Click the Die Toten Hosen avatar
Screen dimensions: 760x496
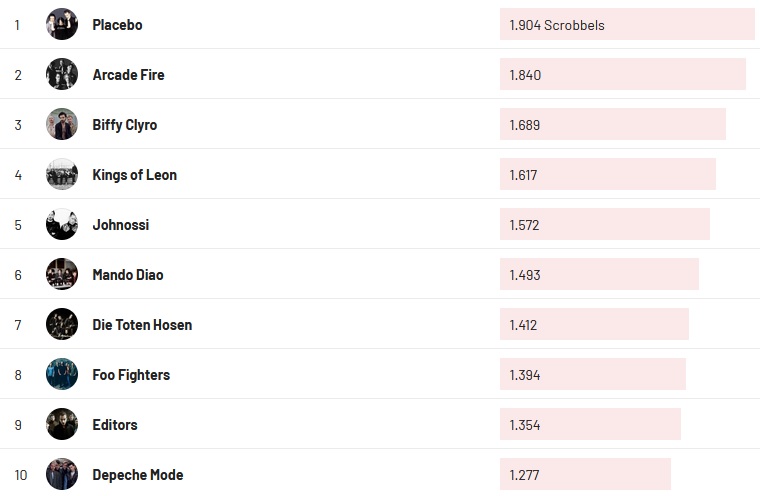coord(62,324)
